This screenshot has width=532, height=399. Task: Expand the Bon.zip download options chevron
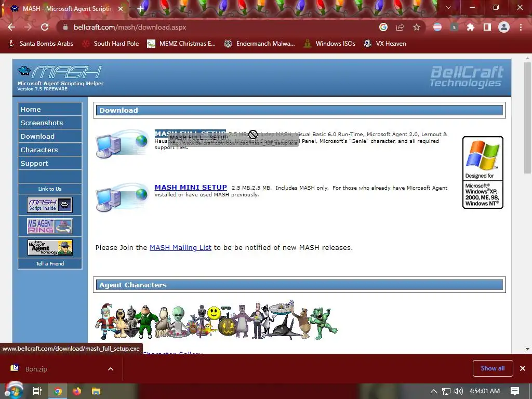coord(111,369)
